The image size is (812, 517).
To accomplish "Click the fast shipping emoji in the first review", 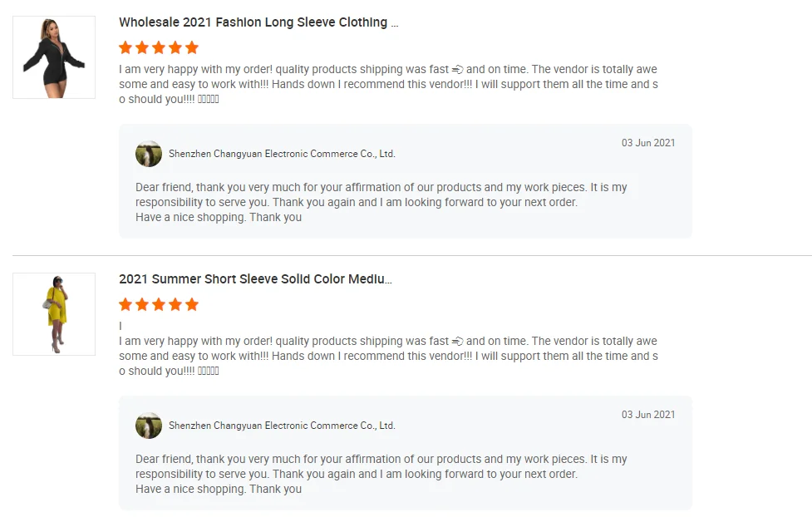I will coord(457,70).
